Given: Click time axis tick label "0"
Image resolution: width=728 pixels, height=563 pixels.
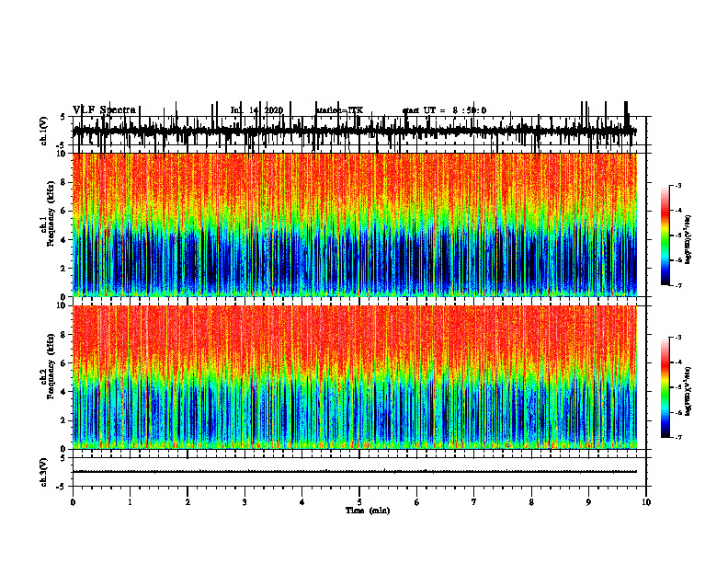Looking at the screenshot, I should [x=73, y=502].
